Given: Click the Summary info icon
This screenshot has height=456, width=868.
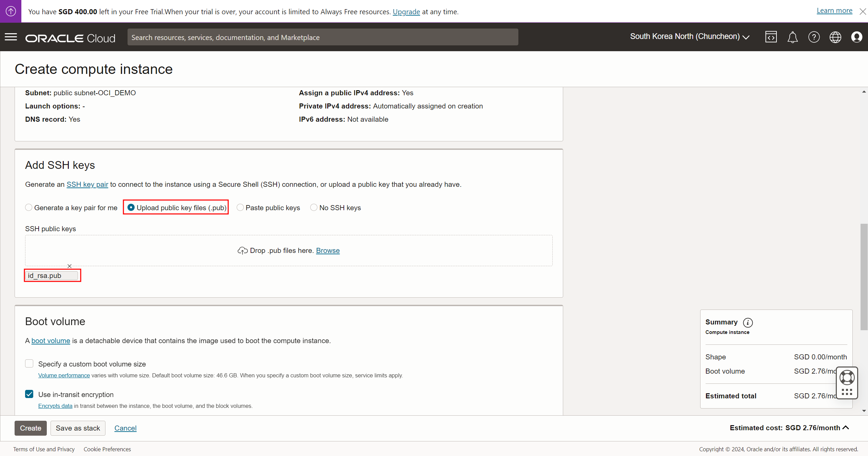Looking at the screenshot, I should pyautogui.click(x=748, y=322).
